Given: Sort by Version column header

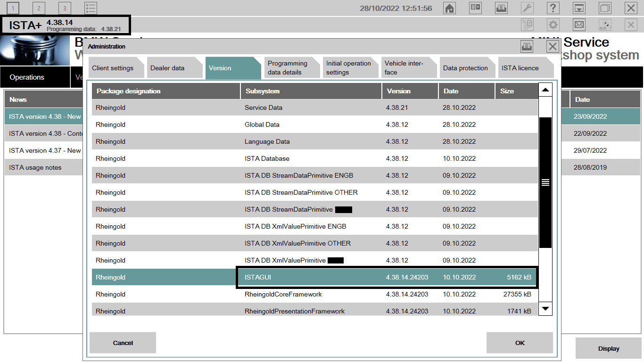Looking at the screenshot, I should (x=410, y=91).
